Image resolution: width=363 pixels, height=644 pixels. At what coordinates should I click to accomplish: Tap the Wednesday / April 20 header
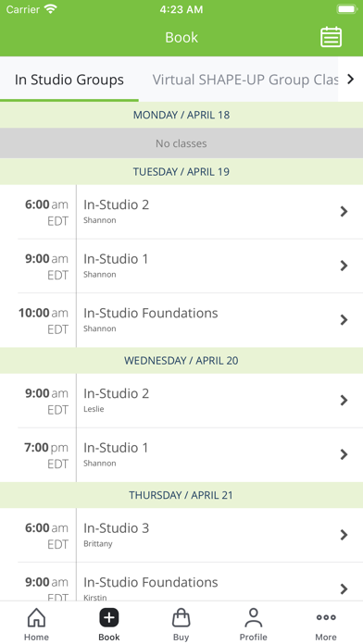click(181, 360)
